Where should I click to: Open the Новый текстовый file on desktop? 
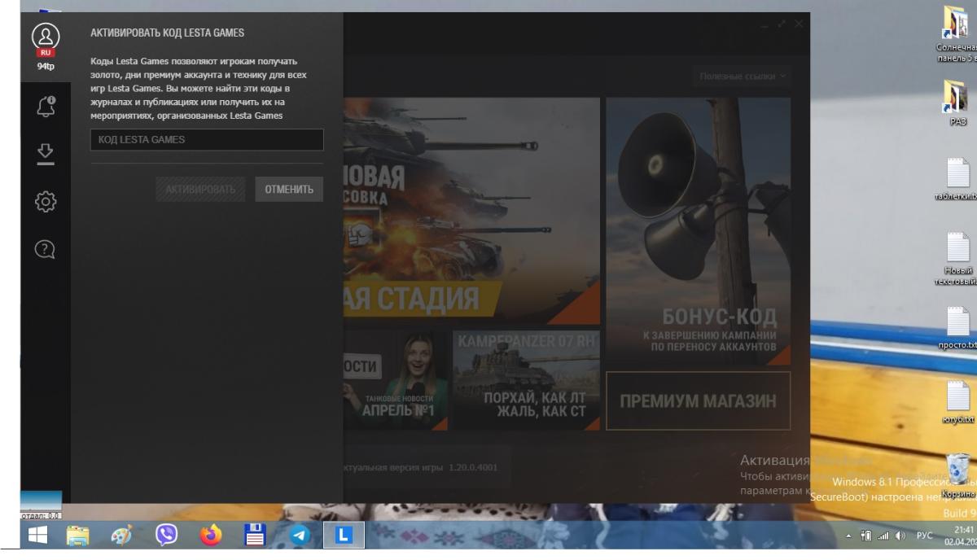coord(957,258)
